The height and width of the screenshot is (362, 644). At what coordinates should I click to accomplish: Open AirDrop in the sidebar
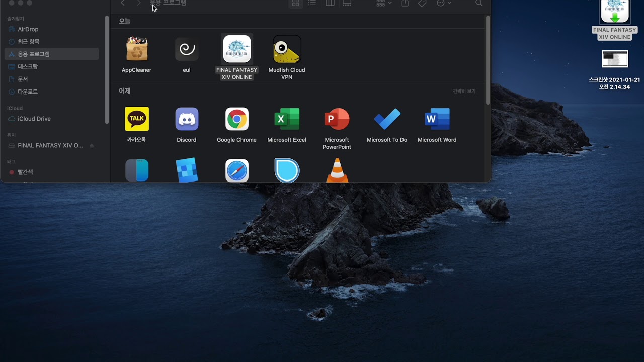52,29
